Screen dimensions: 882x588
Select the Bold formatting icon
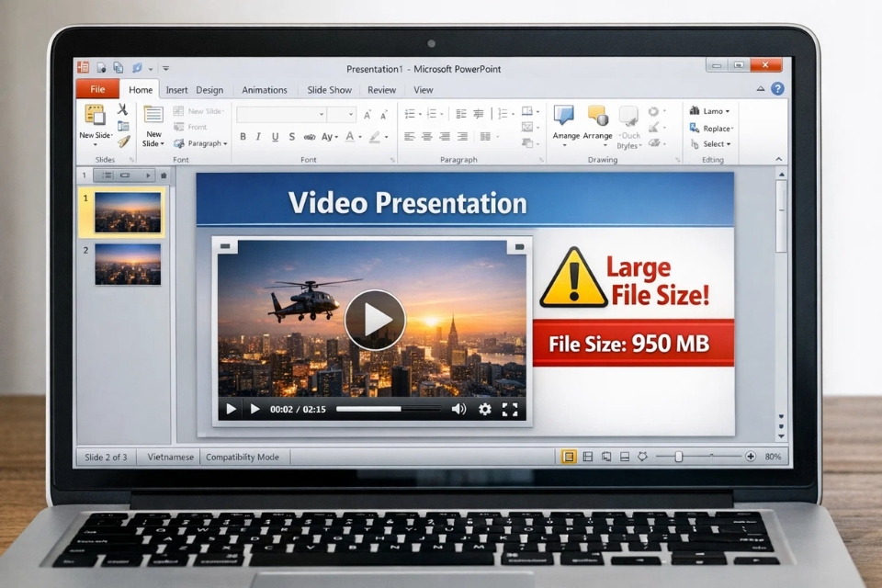[x=243, y=136]
